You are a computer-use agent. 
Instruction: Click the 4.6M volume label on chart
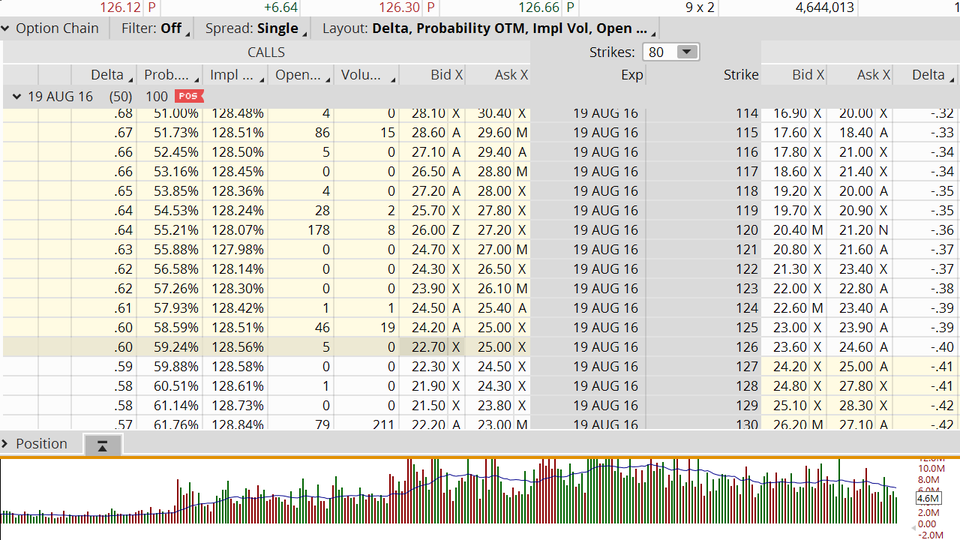coord(928,498)
